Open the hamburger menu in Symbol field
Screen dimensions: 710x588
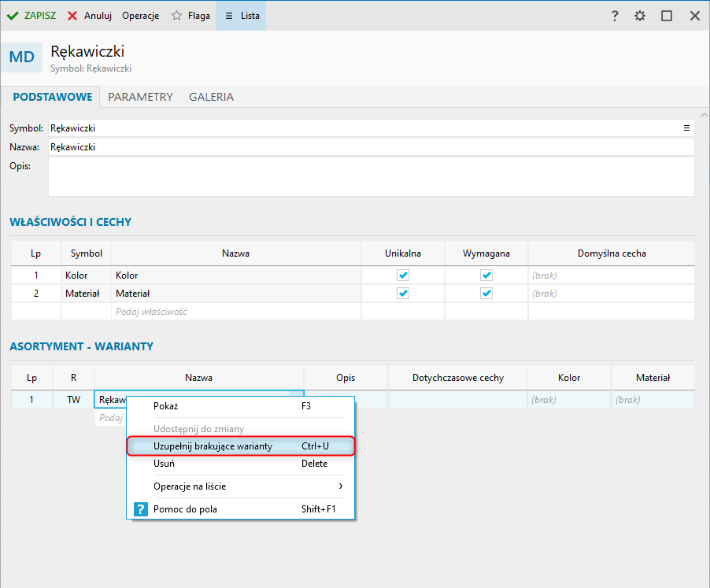686,128
